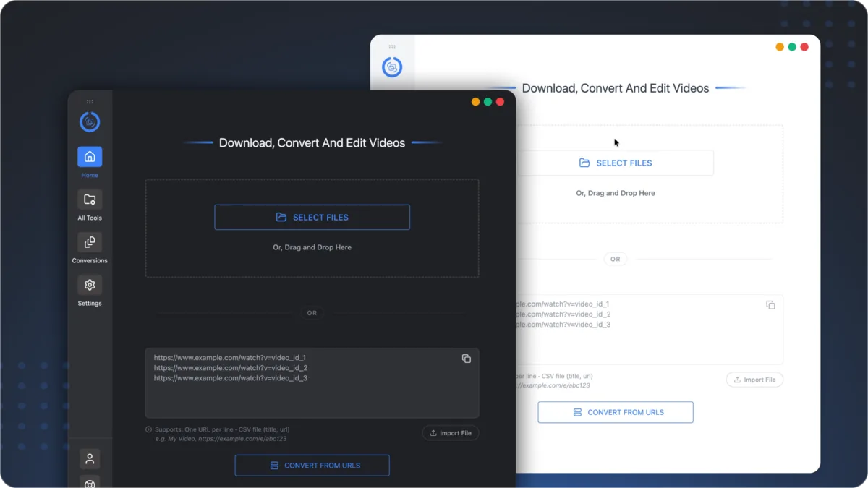Open the Conversions panel icon
Screen dimensions: 868x488
(90, 242)
